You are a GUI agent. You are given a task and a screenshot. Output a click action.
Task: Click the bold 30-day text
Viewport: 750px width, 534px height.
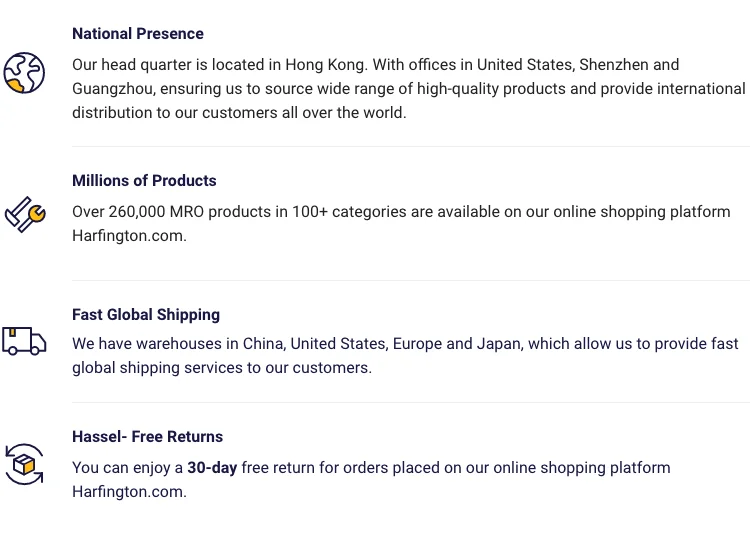[x=212, y=468]
